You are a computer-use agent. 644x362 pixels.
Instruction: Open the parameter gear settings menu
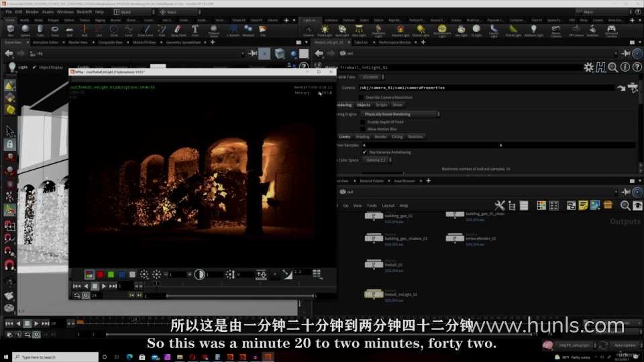pos(588,67)
